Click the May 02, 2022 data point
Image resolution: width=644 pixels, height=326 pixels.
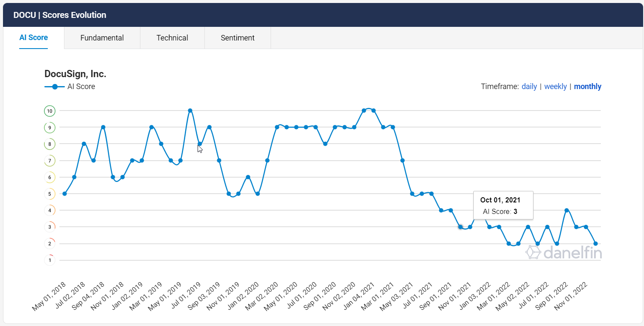click(x=528, y=227)
